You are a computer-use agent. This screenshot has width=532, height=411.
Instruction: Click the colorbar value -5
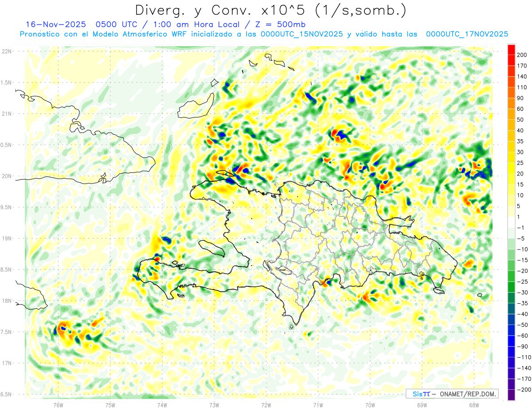[521, 239]
